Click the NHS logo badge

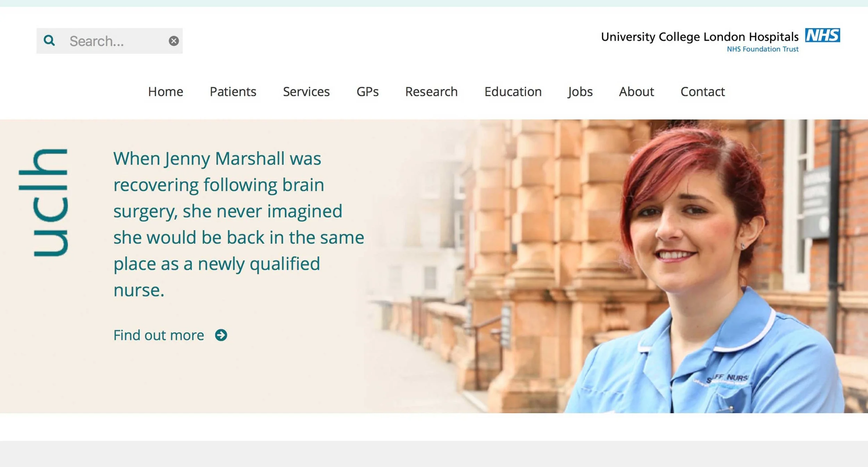pyautogui.click(x=823, y=35)
